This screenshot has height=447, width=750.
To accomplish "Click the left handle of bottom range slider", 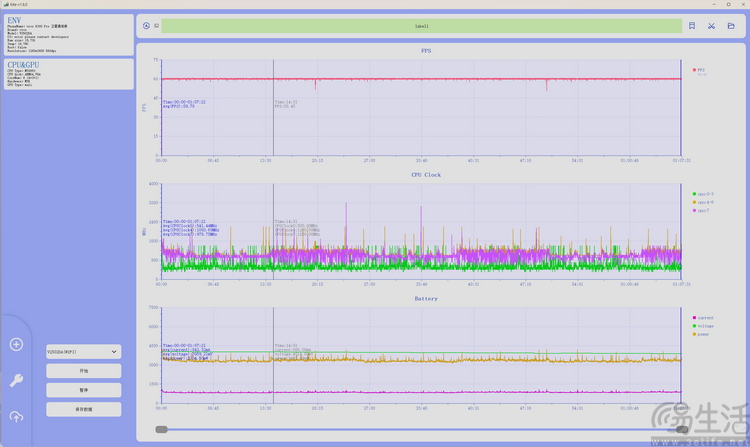I will tap(161, 429).
